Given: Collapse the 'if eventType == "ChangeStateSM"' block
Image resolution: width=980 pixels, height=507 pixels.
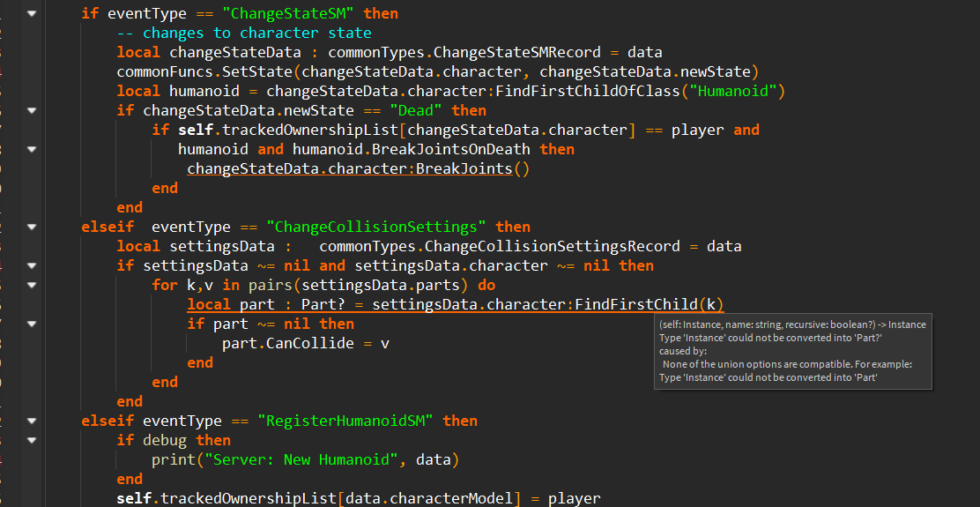Looking at the screenshot, I should (x=32, y=13).
